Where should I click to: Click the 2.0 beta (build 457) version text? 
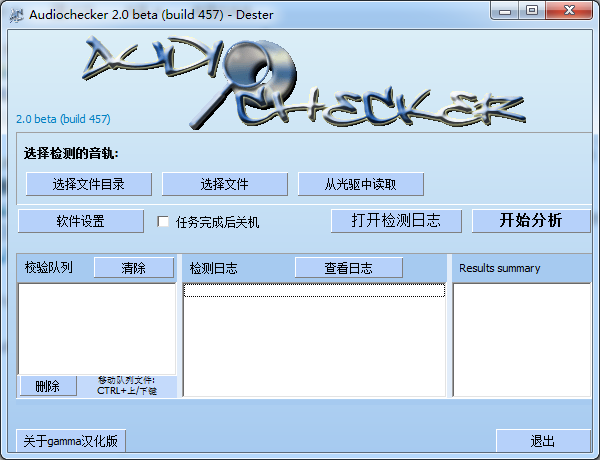click(64, 118)
